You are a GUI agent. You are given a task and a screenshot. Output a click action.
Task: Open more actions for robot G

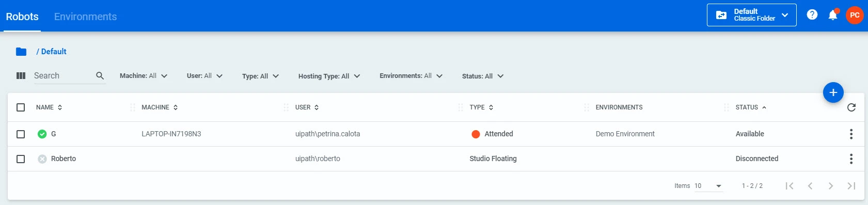click(851, 134)
